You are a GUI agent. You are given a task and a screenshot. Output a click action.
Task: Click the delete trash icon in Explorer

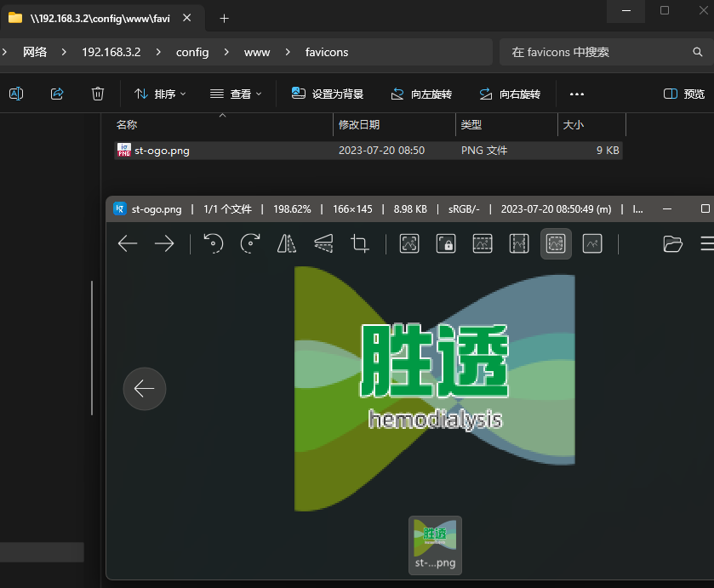(x=98, y=94)
